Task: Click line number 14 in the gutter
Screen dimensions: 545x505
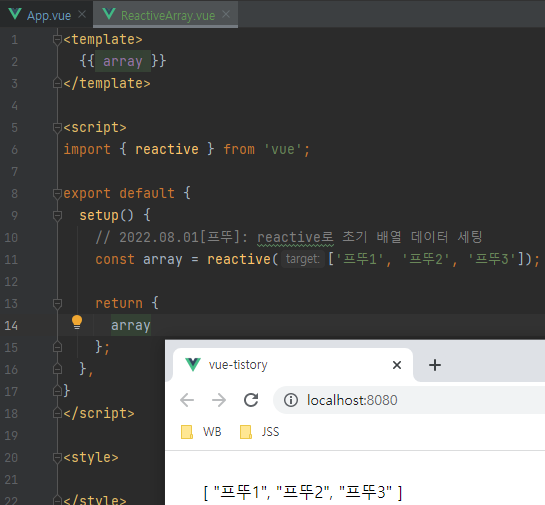Action: [x=11, y=326]
